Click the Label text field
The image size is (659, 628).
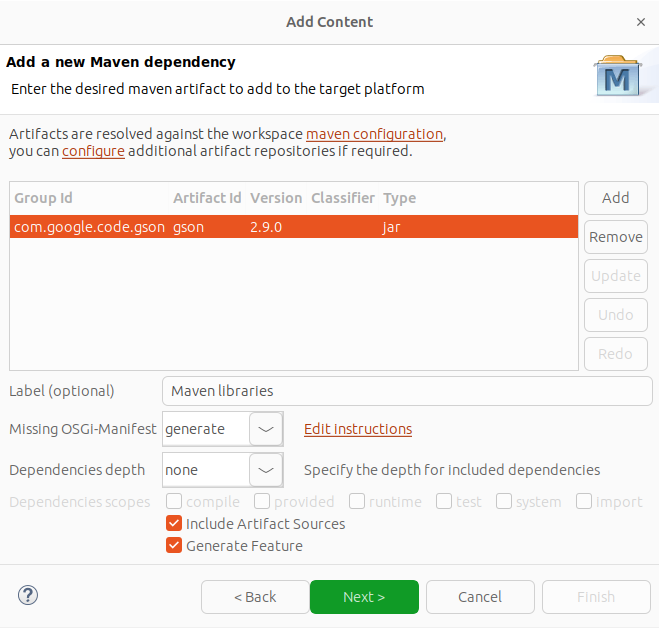pyautogui.click(x=406, y=391)
